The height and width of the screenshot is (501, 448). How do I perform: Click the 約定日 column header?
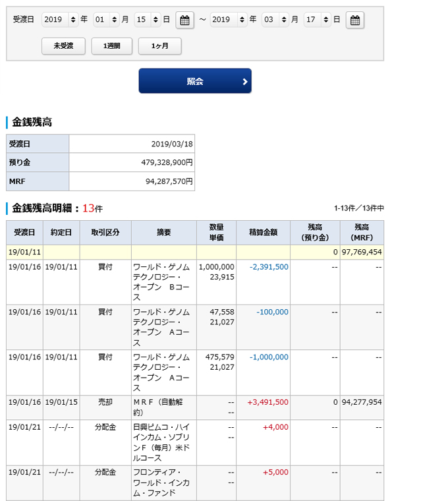click(x=61, y=233)
